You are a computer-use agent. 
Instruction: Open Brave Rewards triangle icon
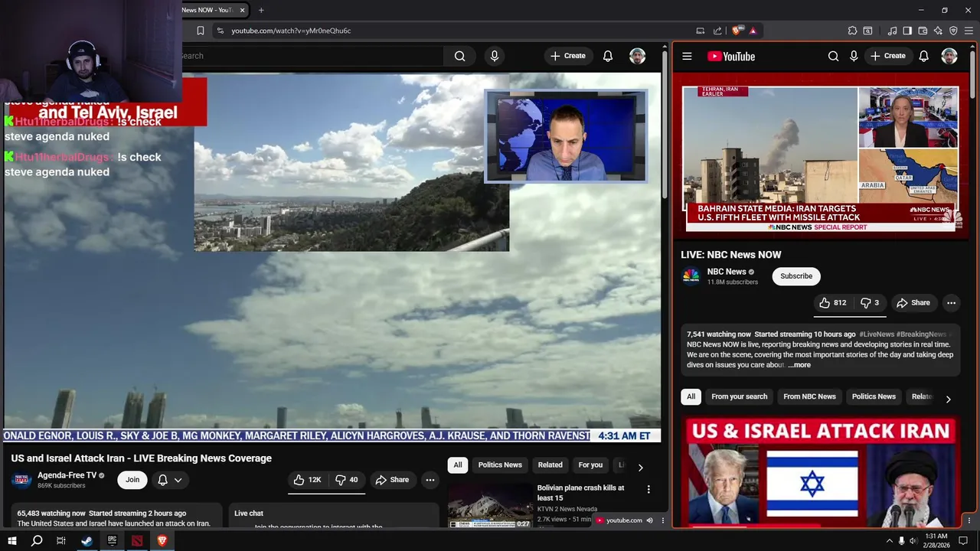pos(753,31)
